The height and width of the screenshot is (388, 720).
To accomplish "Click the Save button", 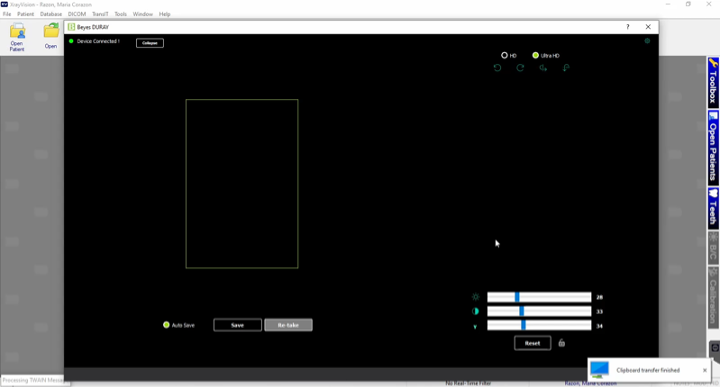I will pos(237,325).
